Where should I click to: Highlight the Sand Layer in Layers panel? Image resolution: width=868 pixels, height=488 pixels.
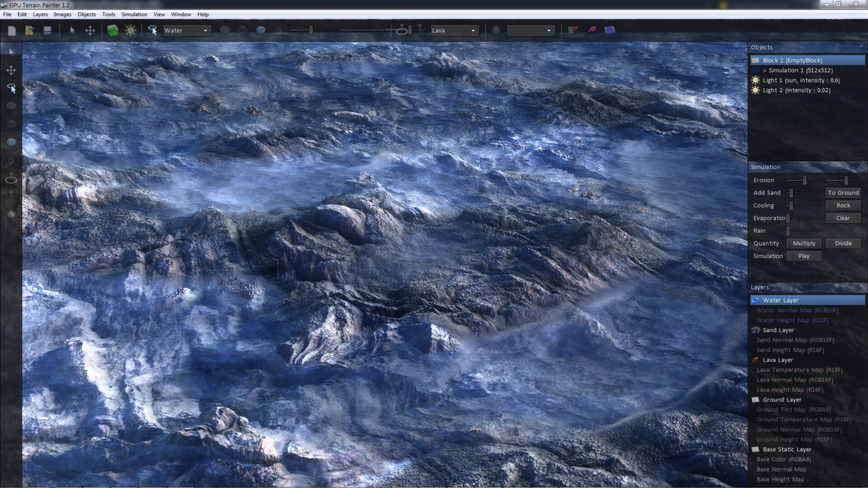click(x=778, y=330)
